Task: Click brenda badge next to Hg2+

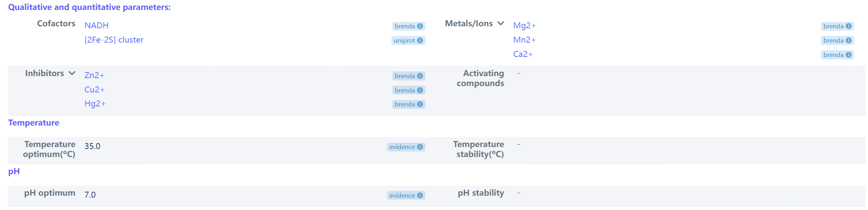Action: pos(409,104)
